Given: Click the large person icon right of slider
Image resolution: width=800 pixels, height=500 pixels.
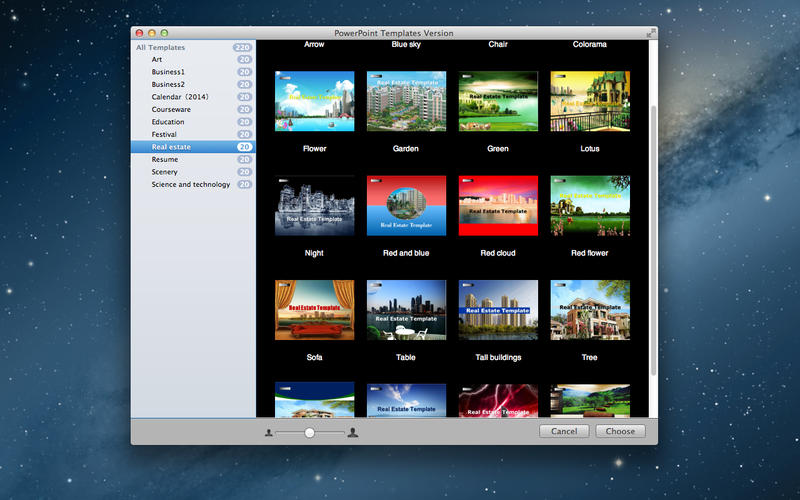Looking at the screenshot, I should coord(353,432).
